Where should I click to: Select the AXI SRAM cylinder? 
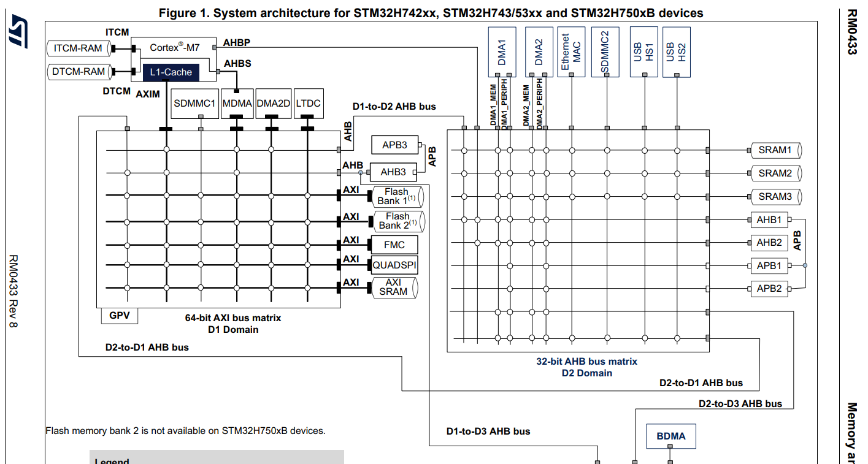(x=394, y=287)
